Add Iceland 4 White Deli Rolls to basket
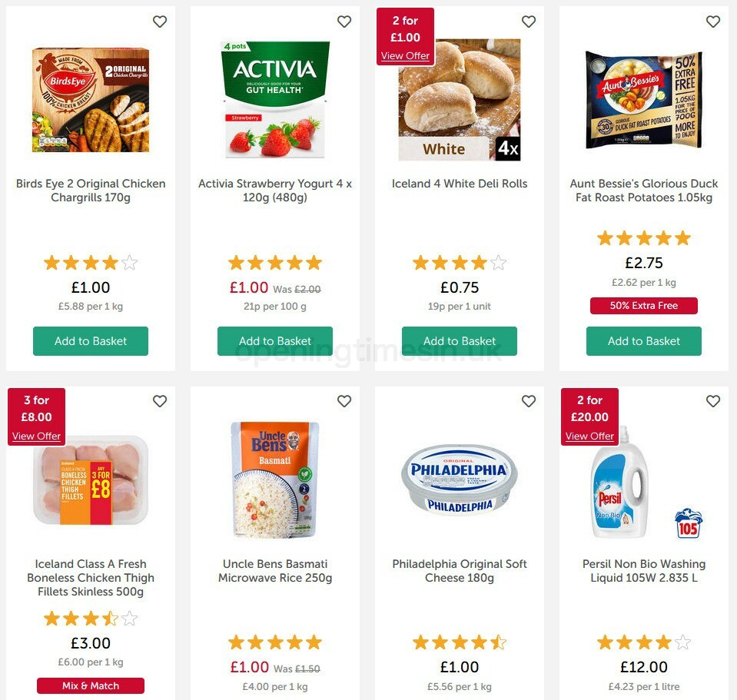The height and width of the screenshot is (700, 737). (459, 340)
